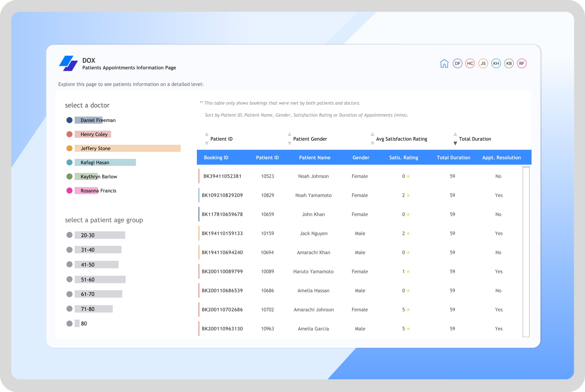Open the RF doctor avatar icon
This screenshot has height=392, width=585.
pos(522,63)
